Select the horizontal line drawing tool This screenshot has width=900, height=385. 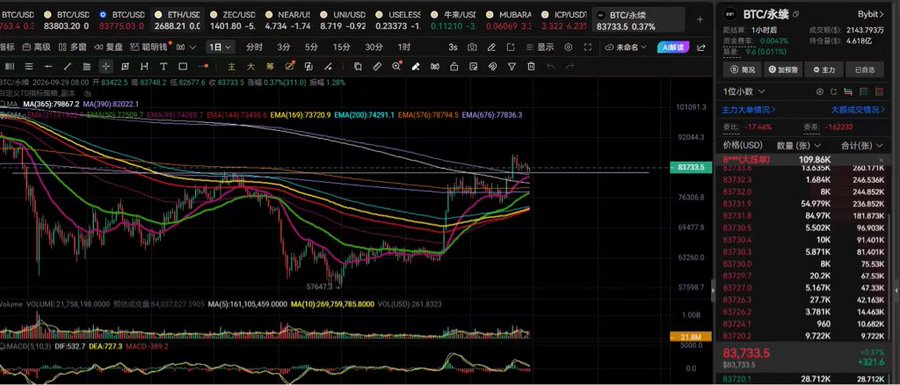tap(48, 67)
